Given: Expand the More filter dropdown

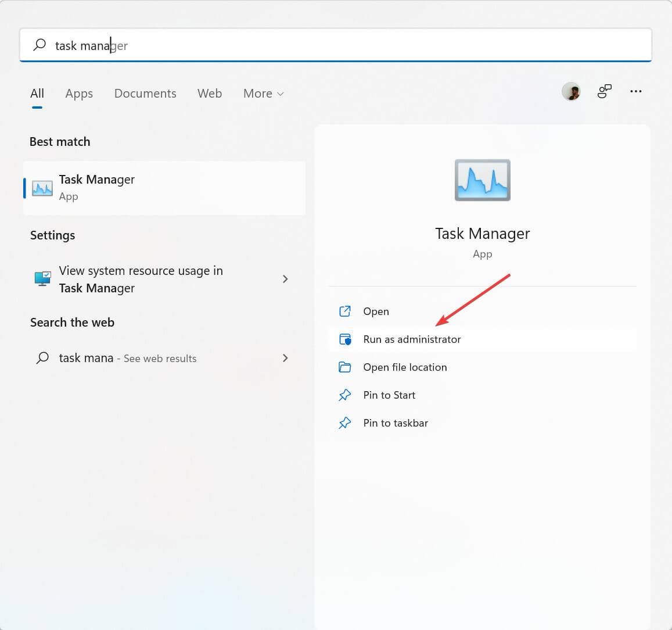Looking at the screenshot, I should 263,94.
